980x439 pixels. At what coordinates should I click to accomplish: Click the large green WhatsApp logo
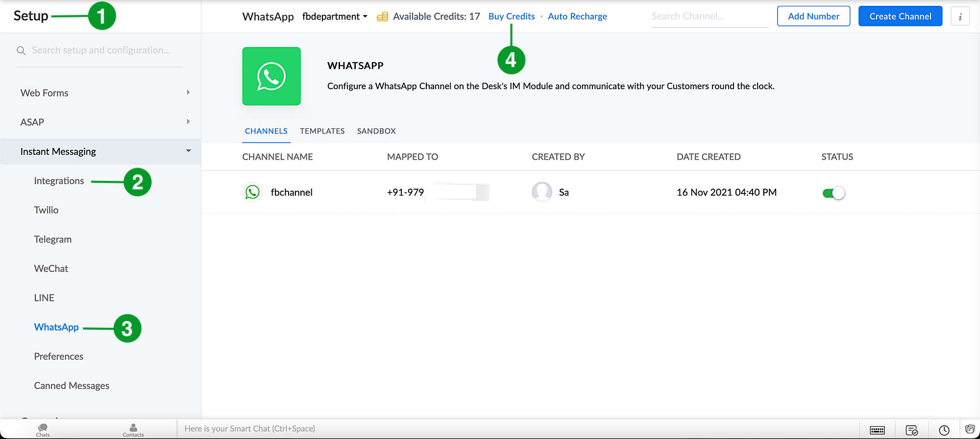coord(271,76)
